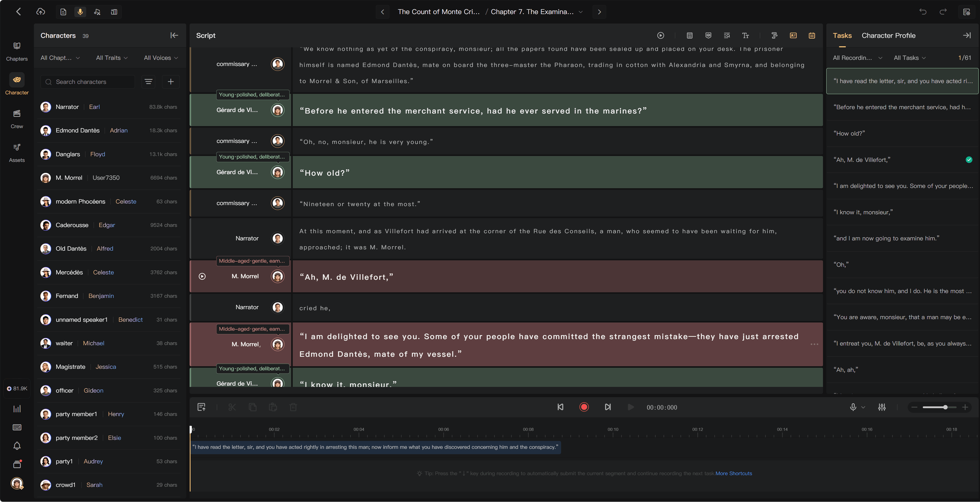The width and height of the screenshot is (980, 502).
Task: Redo the last action
Action: pyautogui.click(x=943, y=12)
